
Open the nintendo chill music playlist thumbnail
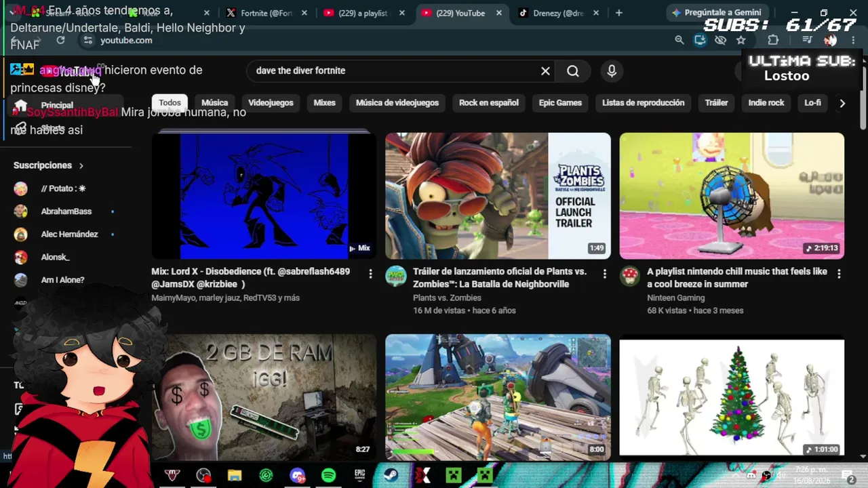[732, 196]
